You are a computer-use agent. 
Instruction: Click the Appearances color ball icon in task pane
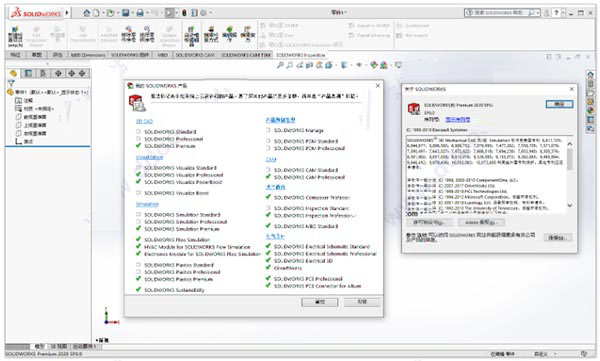[590, 111]
